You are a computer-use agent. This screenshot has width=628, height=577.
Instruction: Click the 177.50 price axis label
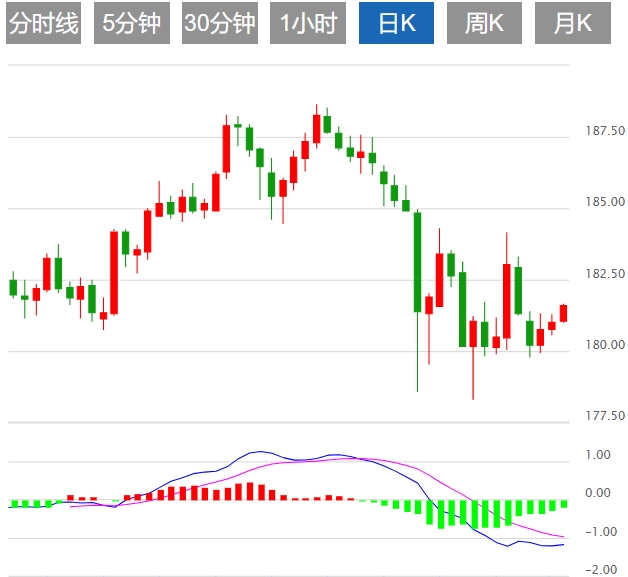pos(605,416)
